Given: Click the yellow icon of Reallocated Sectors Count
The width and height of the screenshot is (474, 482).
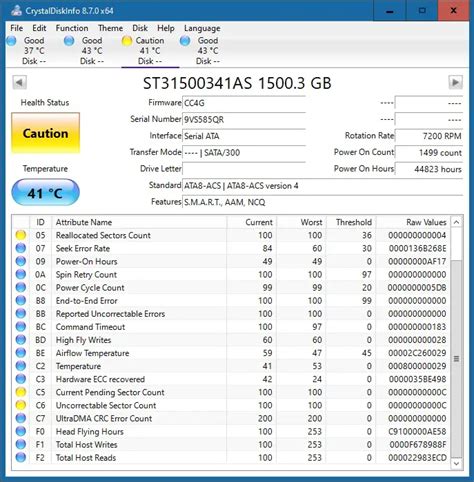Looking at the screenshot, I should point(21,235).
